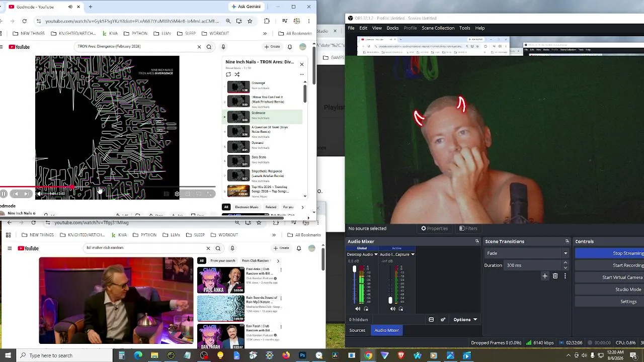Start voice search in bottom YouTube window

232,248
